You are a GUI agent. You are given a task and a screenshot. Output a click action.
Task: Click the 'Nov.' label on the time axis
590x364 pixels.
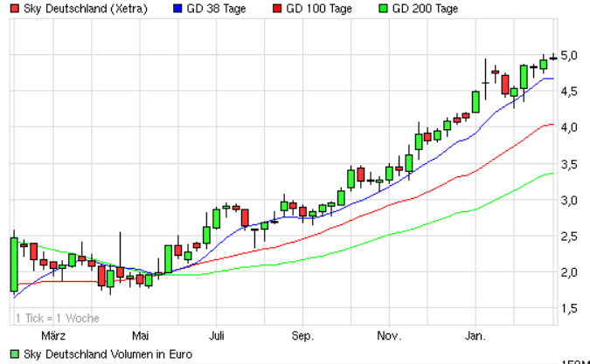click(x=389, y=335)
